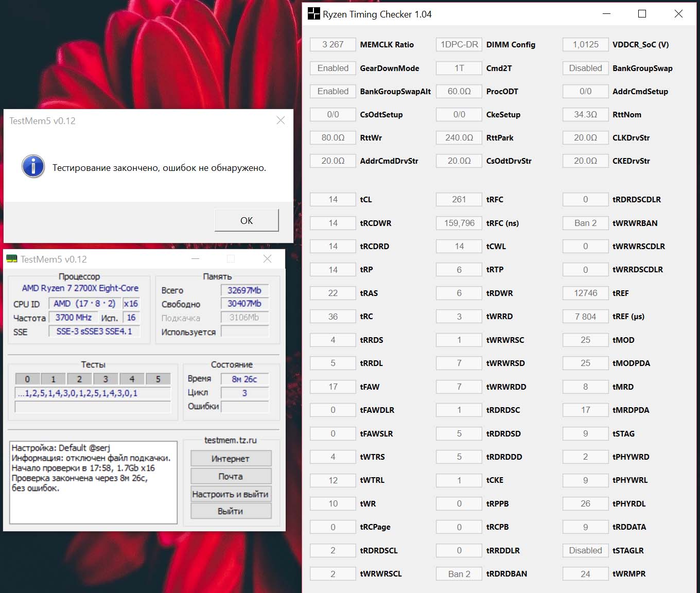The width and height of the screenshot is (700, 593).
Task: Click the Подкачка value 3106Mb
Action: [x=245, y=318]
